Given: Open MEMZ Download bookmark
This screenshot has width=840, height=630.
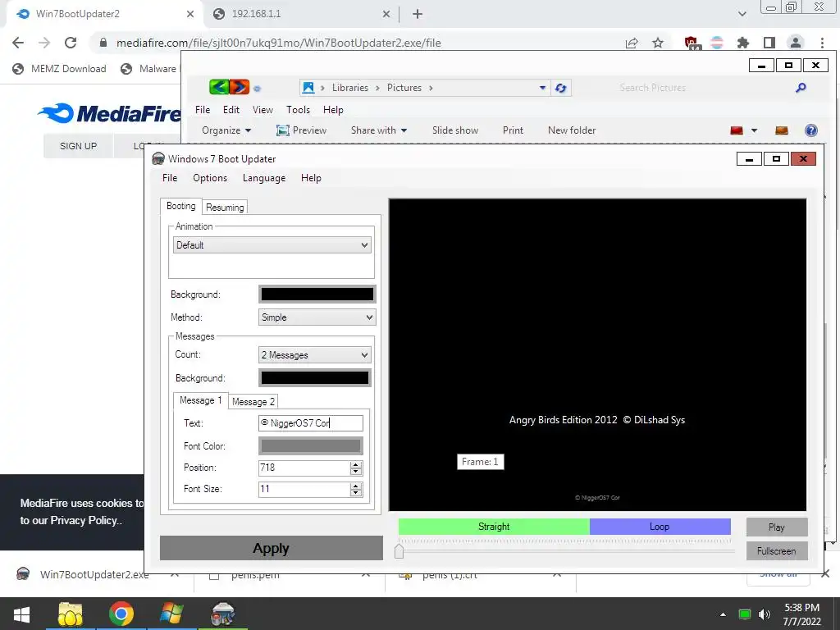Looking at the screenshot, I should point(59,69).
